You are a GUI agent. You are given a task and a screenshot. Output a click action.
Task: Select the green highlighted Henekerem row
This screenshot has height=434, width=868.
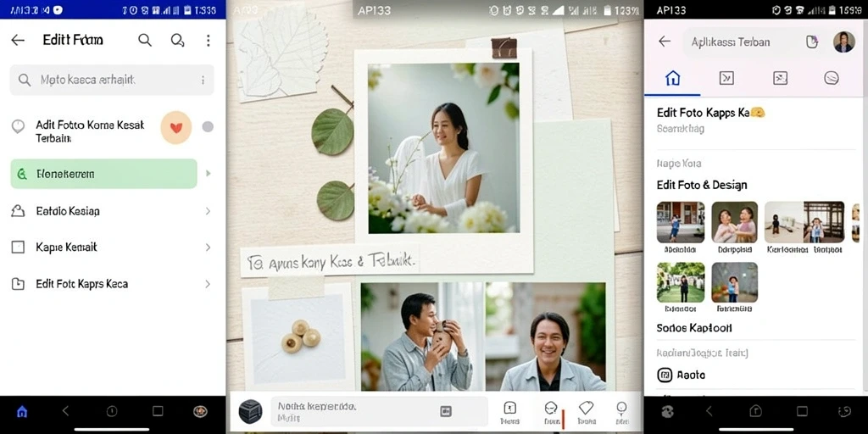pos(103,174)
